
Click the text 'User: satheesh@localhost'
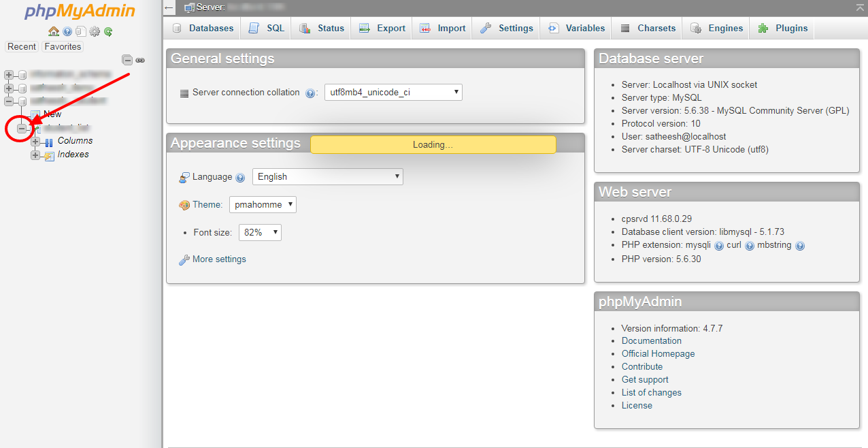(673, 137)
